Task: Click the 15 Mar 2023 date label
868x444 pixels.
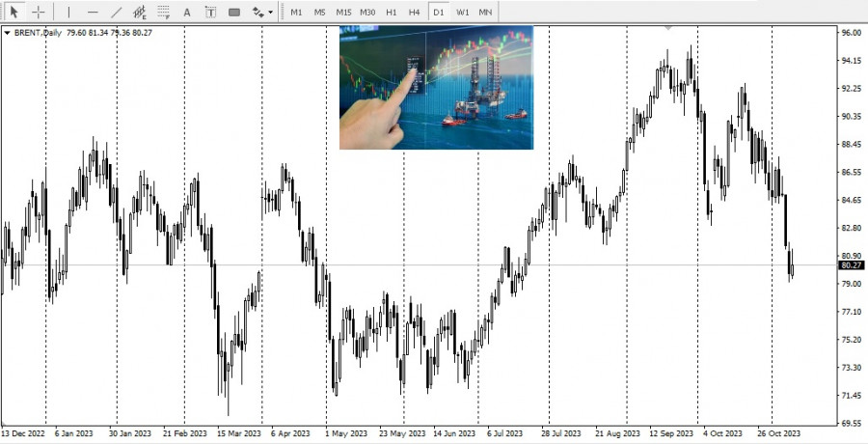Action: 239,433
